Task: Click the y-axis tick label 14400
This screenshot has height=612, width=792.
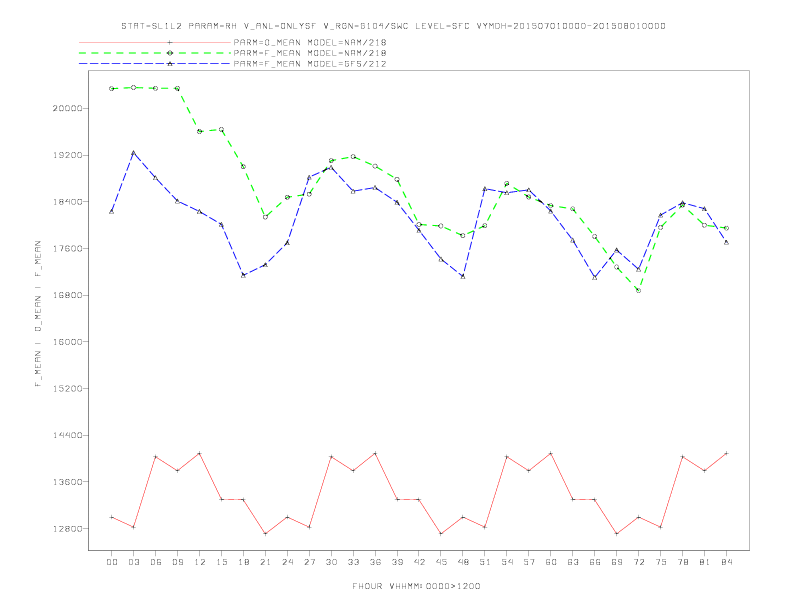Action: point(68,435)
